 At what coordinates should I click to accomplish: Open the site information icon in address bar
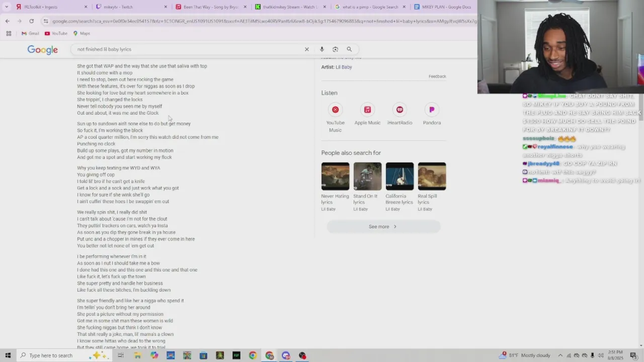(46, 21)
